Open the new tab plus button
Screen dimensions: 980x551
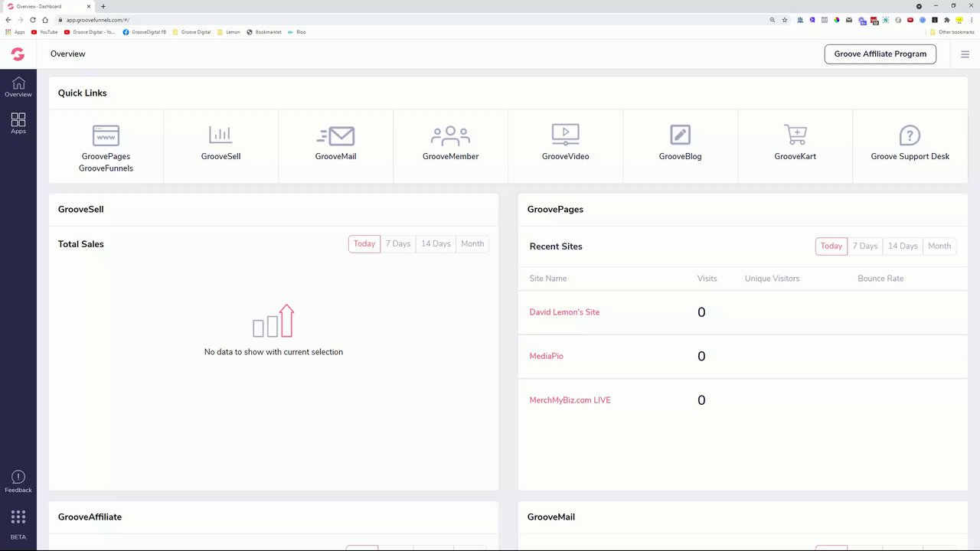103,6
